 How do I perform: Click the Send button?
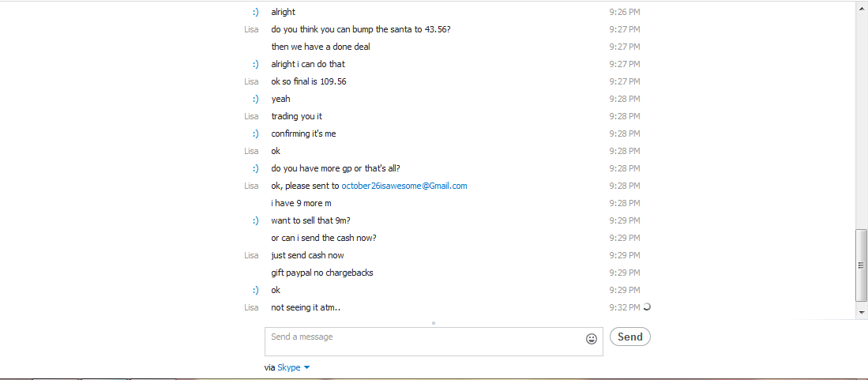[x=630, y=337]
